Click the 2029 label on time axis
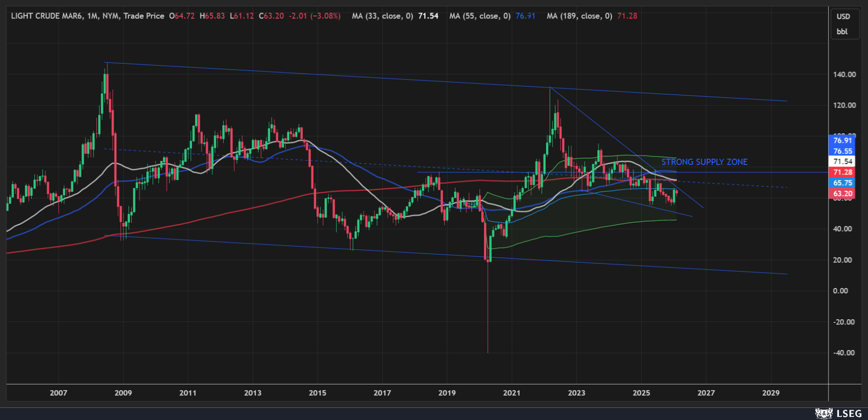 pyautogui.click(x=770, y=393)
